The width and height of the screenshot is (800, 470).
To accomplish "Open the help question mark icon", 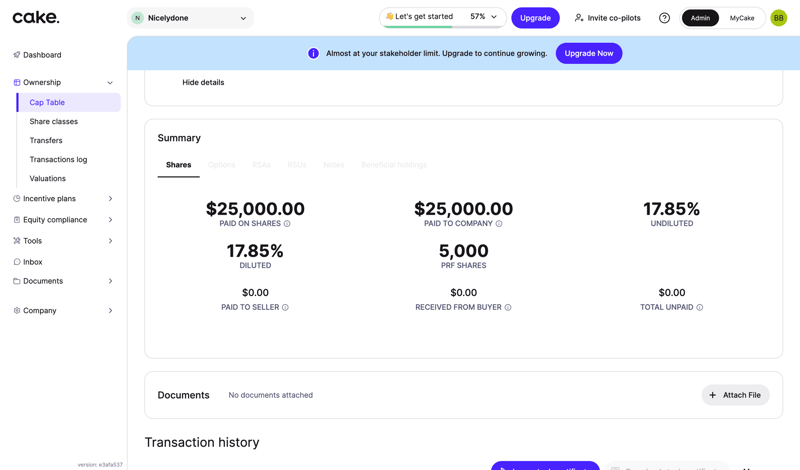I will click(x=664, y=18).
